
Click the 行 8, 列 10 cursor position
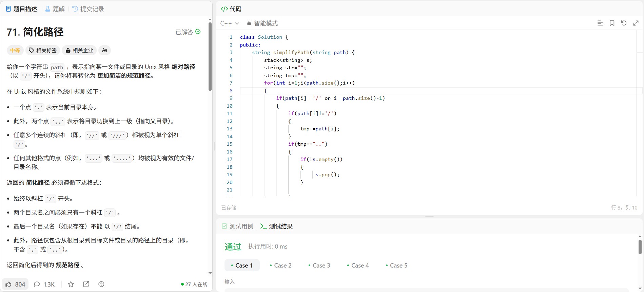(624, 207)
